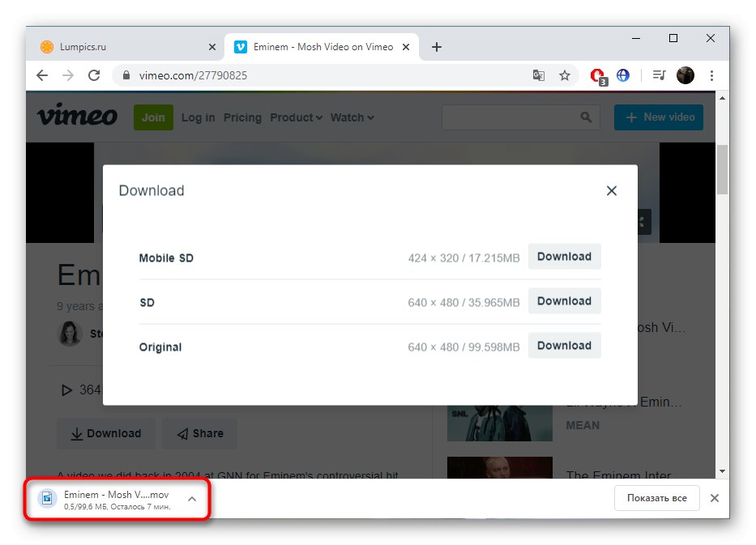Open the red extension with badge 3
Viewport: 756px width, 545px height.
[598, 76]
